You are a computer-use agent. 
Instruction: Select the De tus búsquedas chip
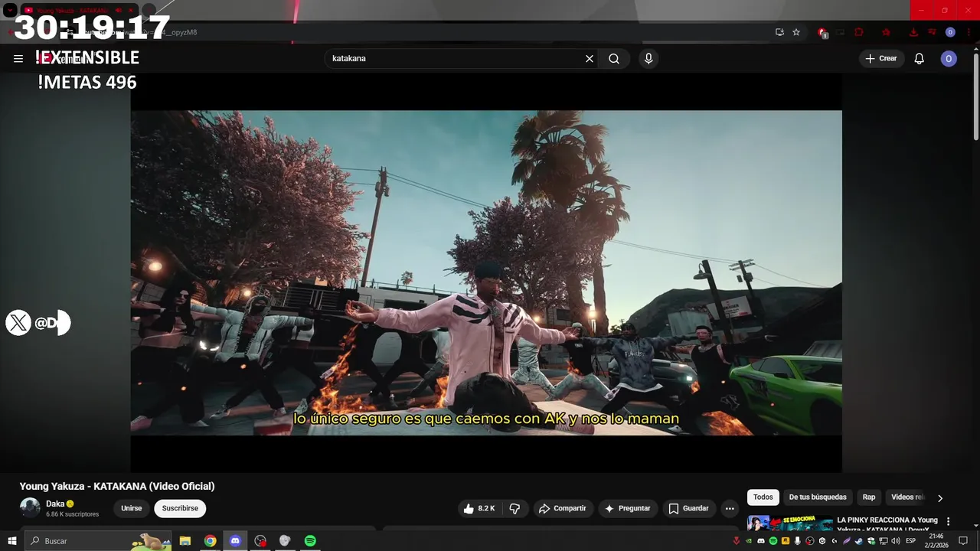point(818,497)
